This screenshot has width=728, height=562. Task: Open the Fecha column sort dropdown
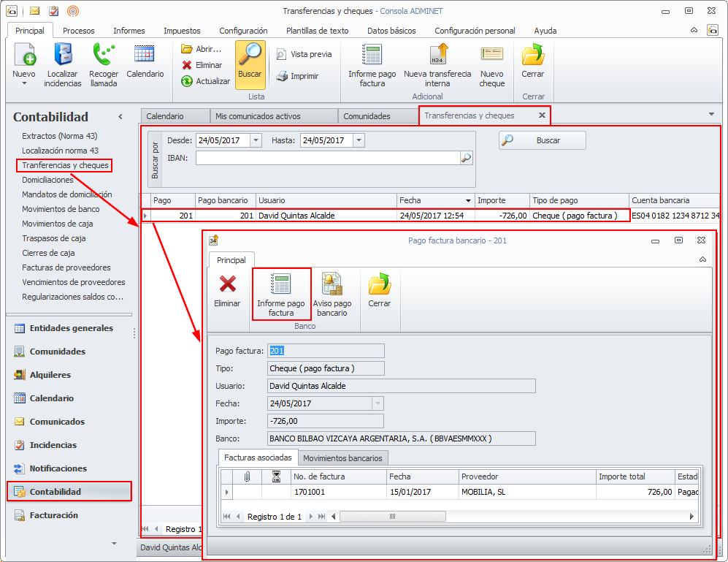(x=468, y=201)
